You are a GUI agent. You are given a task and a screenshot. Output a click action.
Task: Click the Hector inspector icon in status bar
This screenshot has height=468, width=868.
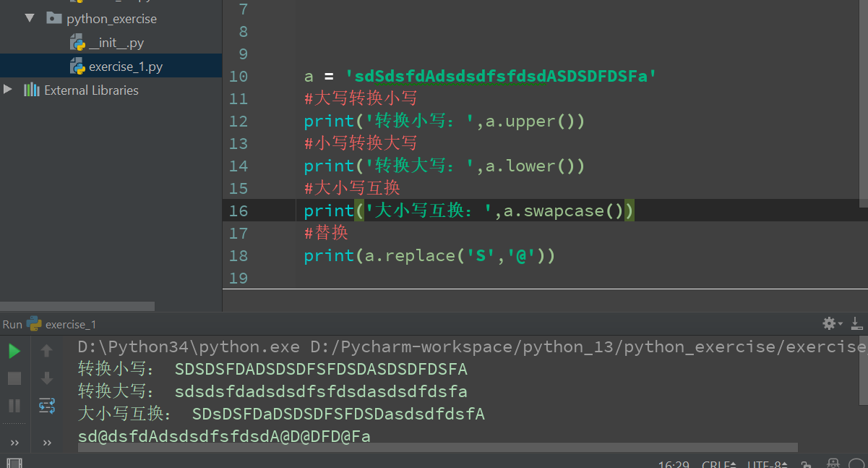pyautogui.click(x=833, y=464)
